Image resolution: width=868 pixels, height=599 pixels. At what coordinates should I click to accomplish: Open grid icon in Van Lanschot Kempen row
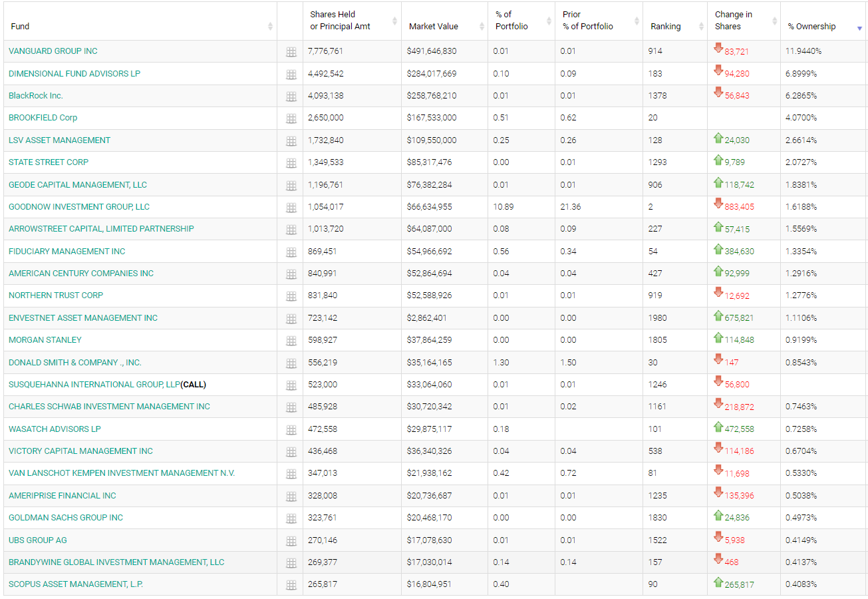click(x=291, y=474)
